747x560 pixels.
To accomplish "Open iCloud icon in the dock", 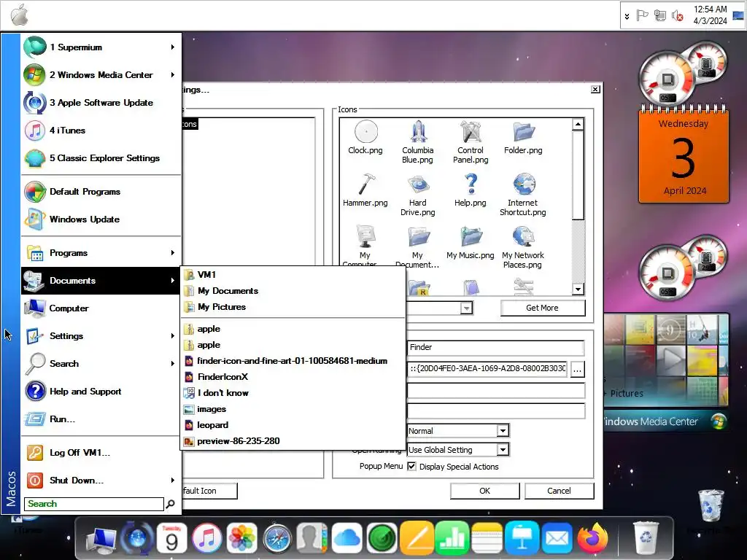I will (x=347, y=538).
